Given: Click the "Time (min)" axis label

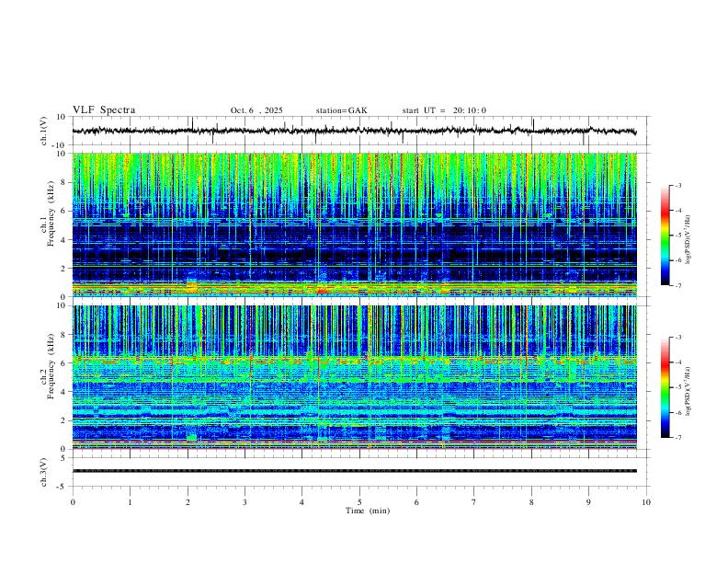Looking at the screenshot, I should [368, 511].
